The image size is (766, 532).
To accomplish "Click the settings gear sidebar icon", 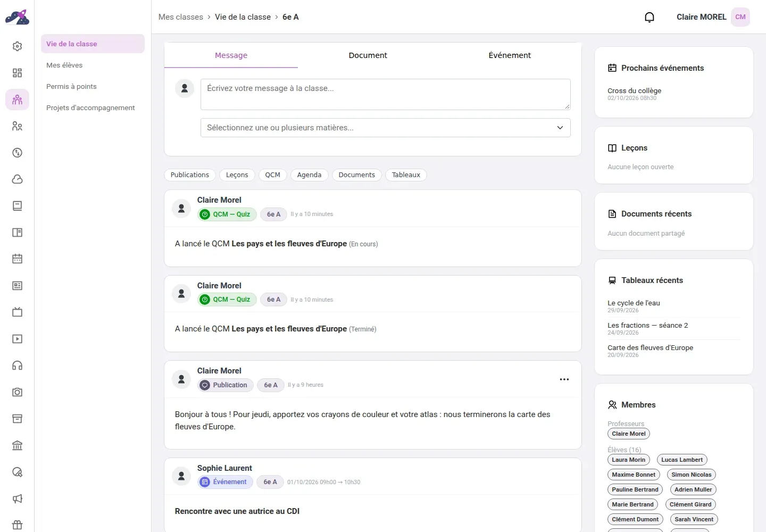I will (x=18, y=46).
